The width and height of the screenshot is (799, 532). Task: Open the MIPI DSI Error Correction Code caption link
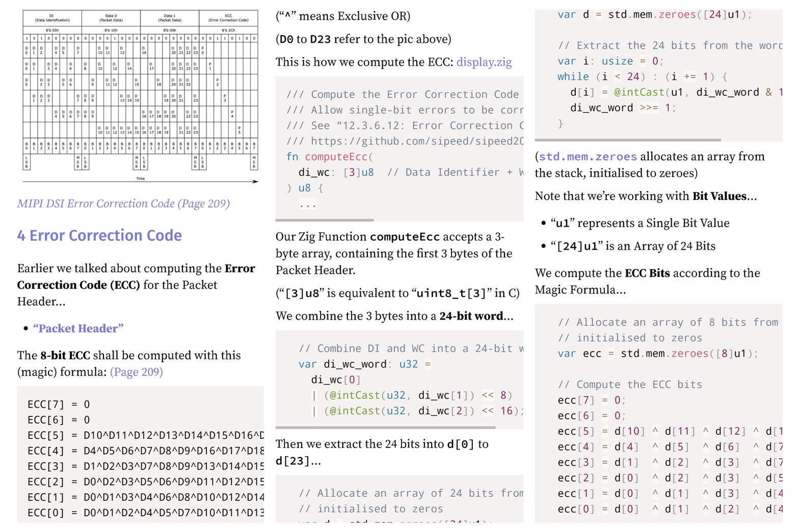pos(123,204)
